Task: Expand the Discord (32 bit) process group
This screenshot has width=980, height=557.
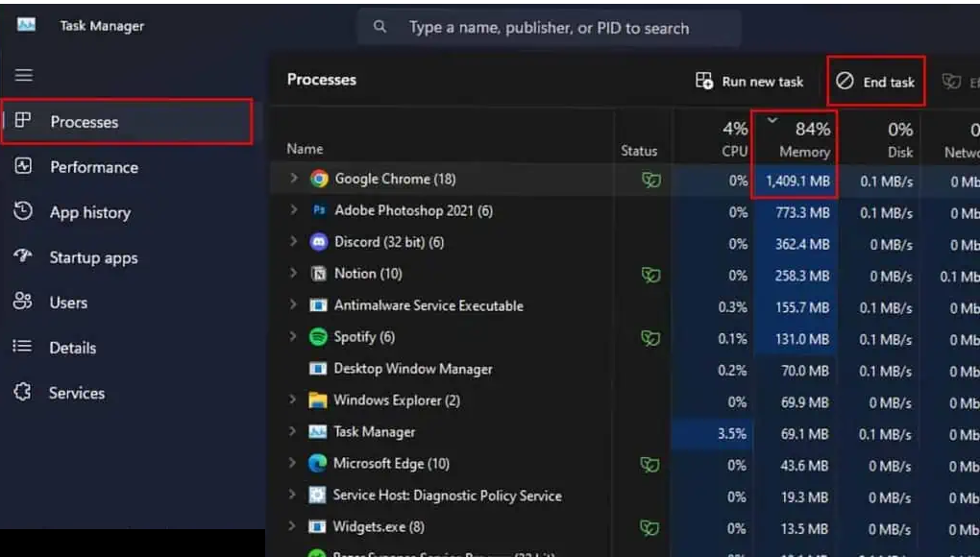Action: tap(293, 242)
